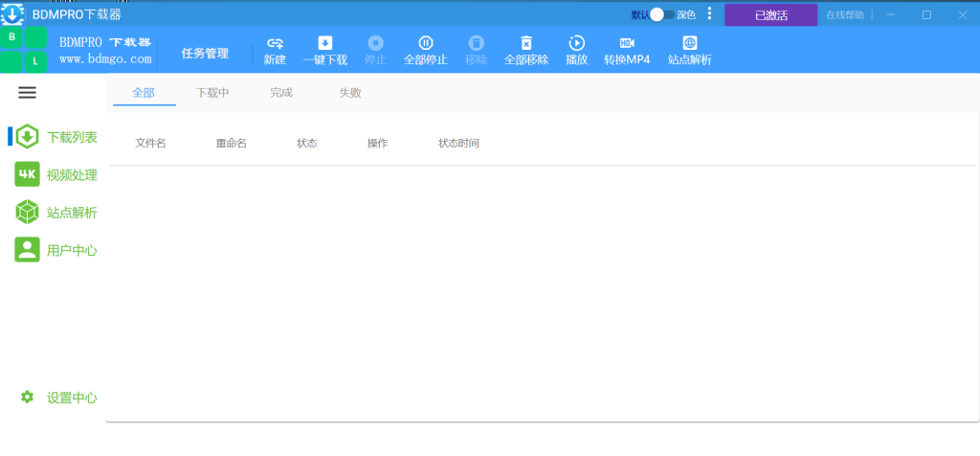Minimize the BDMPRO window
Image resolution: width=980 pixels, height=456 pixels.
(891, 15)
